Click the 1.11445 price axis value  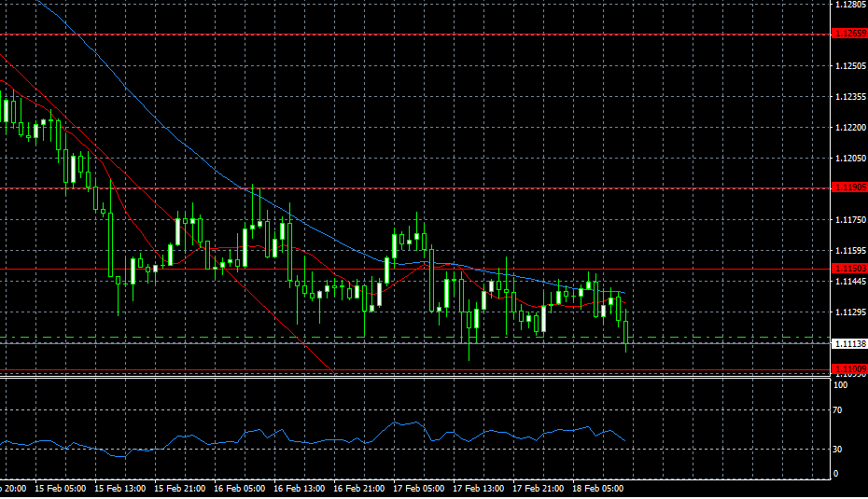[x=850, y=282]
